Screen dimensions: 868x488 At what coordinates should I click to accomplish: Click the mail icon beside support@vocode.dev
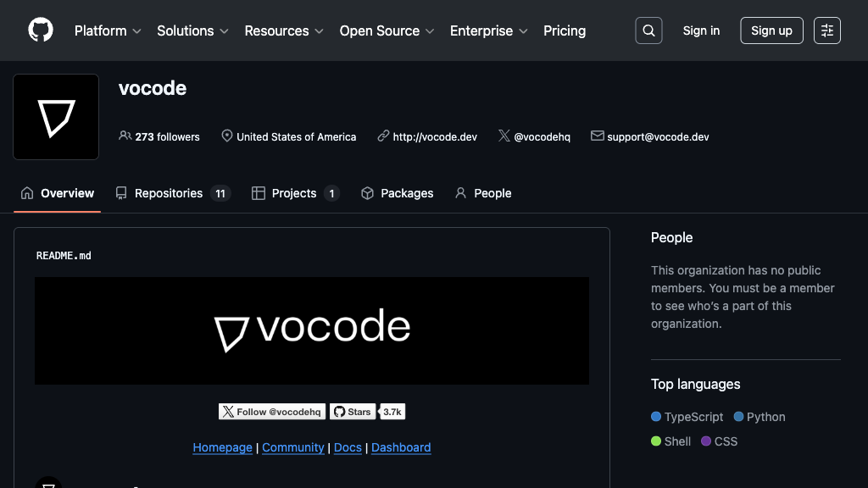(597, 136)
